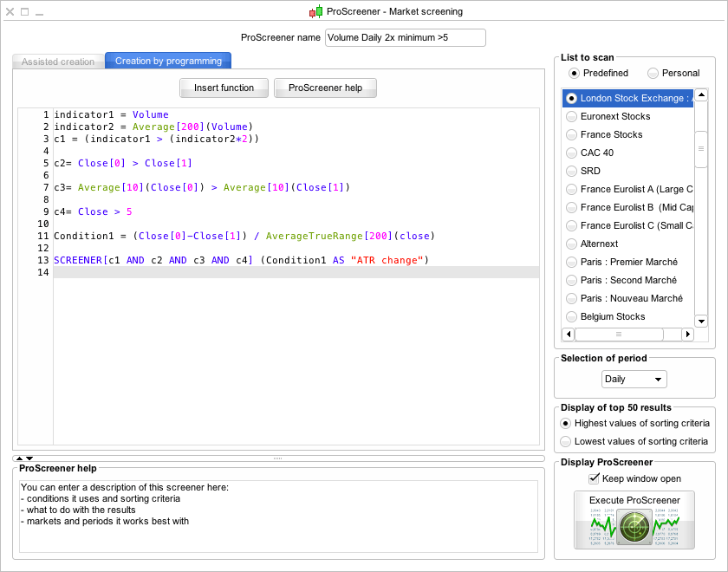
Task: Select the Personal list radio button
Action: tap(653, 73)
